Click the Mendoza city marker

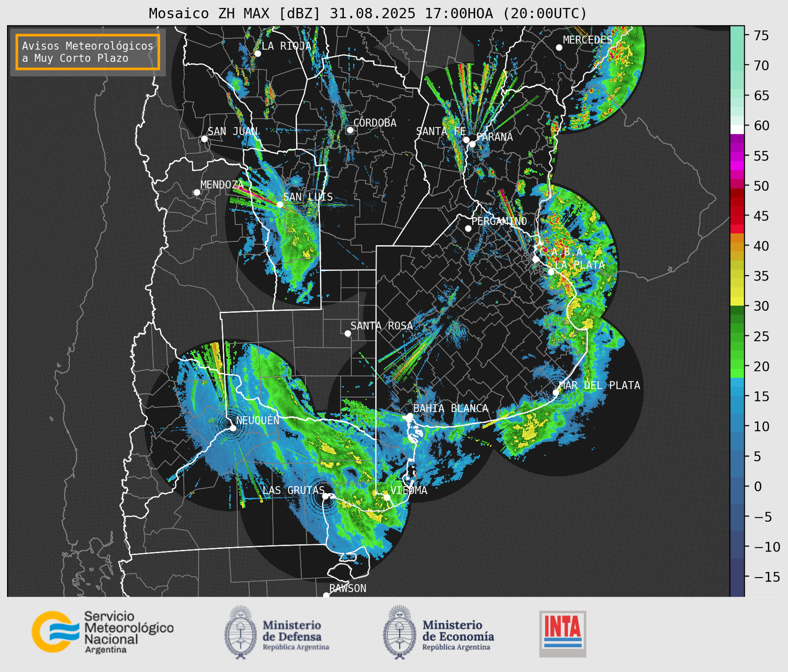pyautogui.click(x=197, y=193)
